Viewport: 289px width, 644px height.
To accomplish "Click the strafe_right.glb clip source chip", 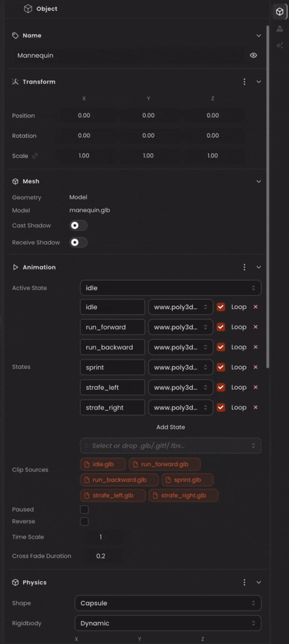I will click(184, 495).
